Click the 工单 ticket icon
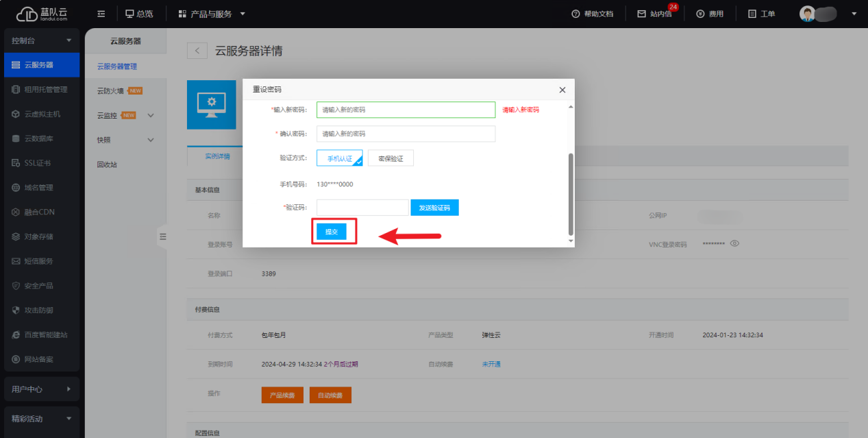The image size is (868, 438). pyautogui.click(x=752, y=14)
